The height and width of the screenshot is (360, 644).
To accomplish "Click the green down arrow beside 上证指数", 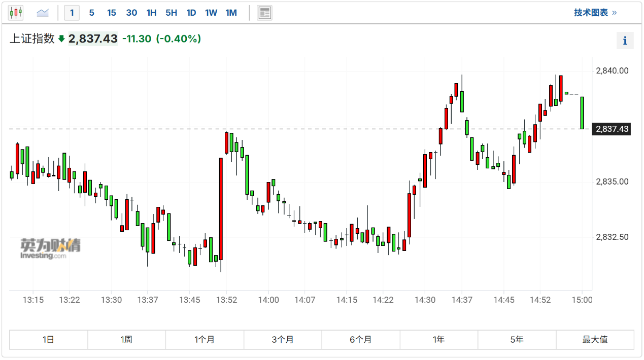I will [61, 39].
